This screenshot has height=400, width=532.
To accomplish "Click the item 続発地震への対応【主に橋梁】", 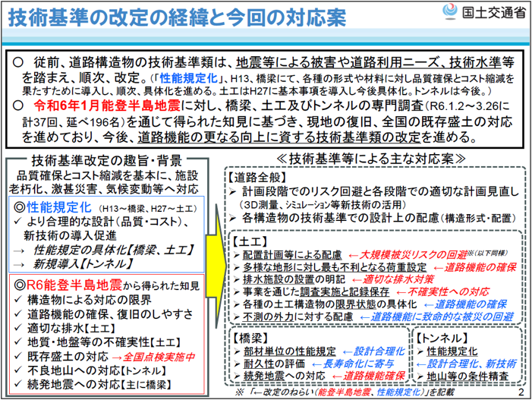I will tap(99, 385).
